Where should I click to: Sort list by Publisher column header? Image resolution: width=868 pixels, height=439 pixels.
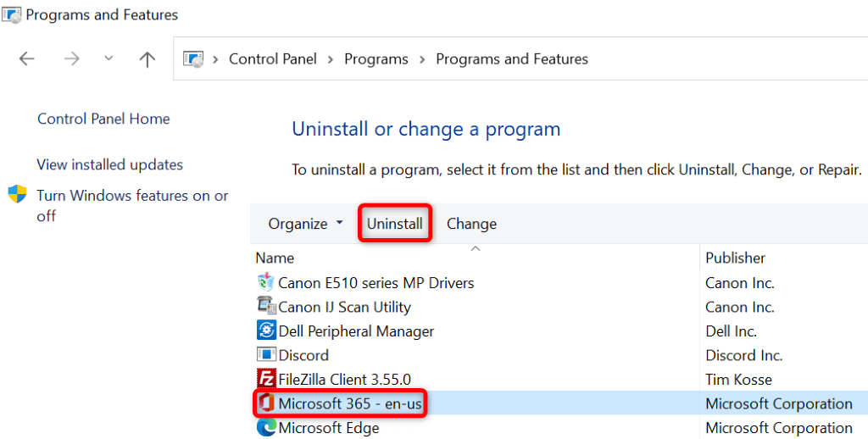coord(735,258)
